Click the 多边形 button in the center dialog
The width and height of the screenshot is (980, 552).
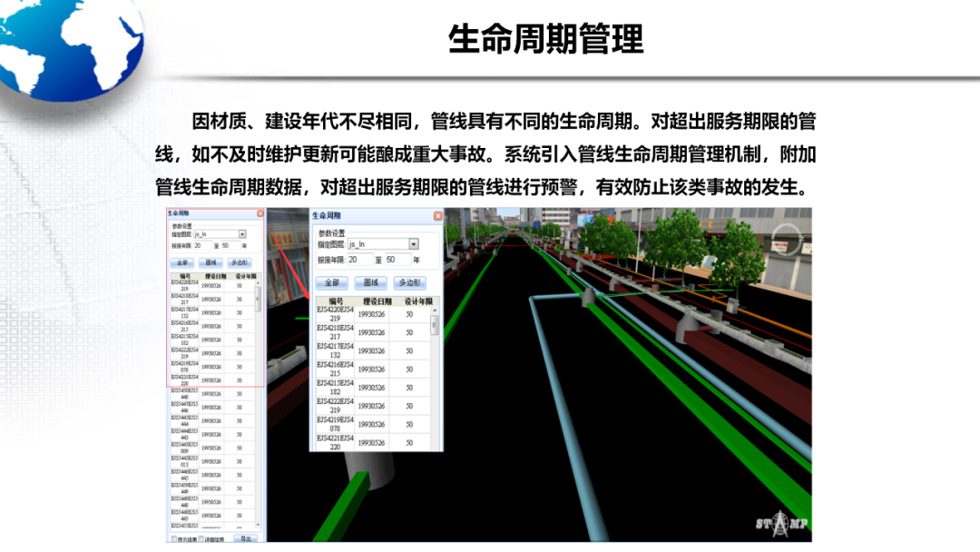(412, 282)
